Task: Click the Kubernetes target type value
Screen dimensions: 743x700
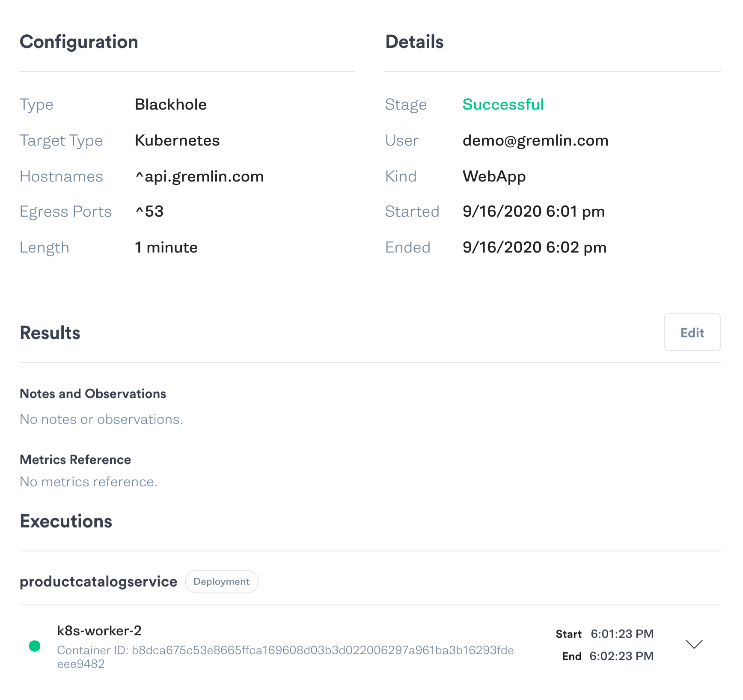Action: [177, 140]
